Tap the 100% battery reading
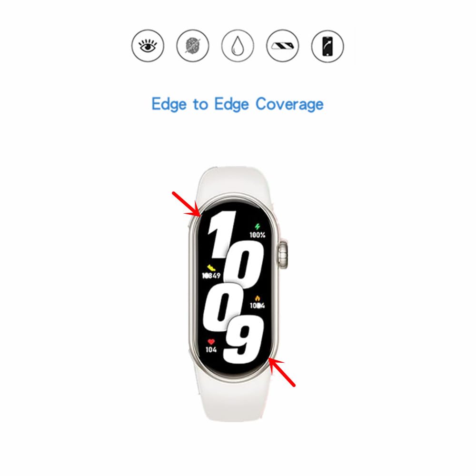This screenshot has width=476, height=476. 258,235
